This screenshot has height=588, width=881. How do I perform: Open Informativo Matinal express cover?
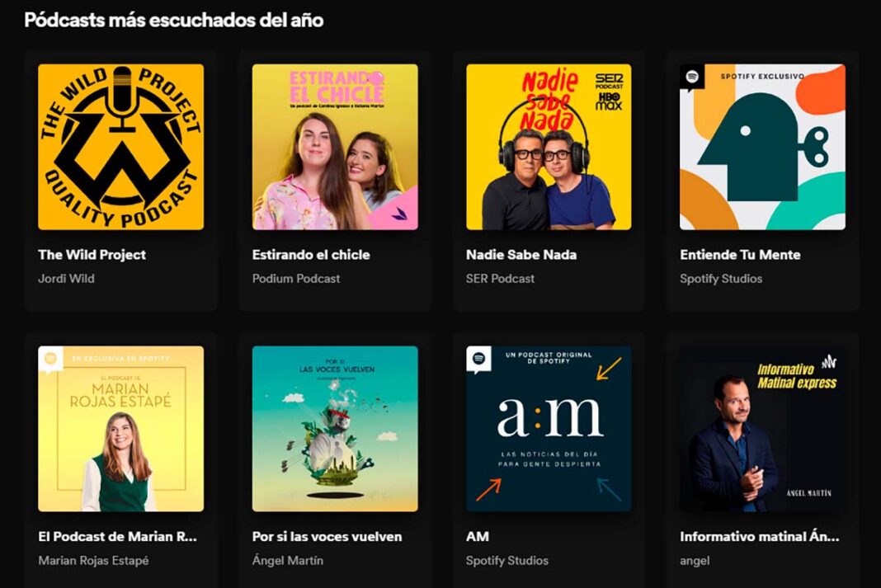pos(762,429)
